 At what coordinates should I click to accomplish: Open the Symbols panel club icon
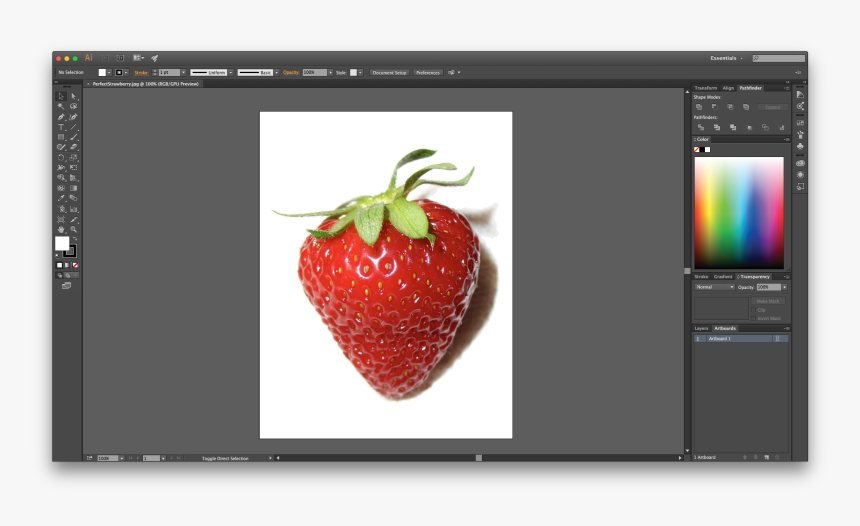coord(800,146)
